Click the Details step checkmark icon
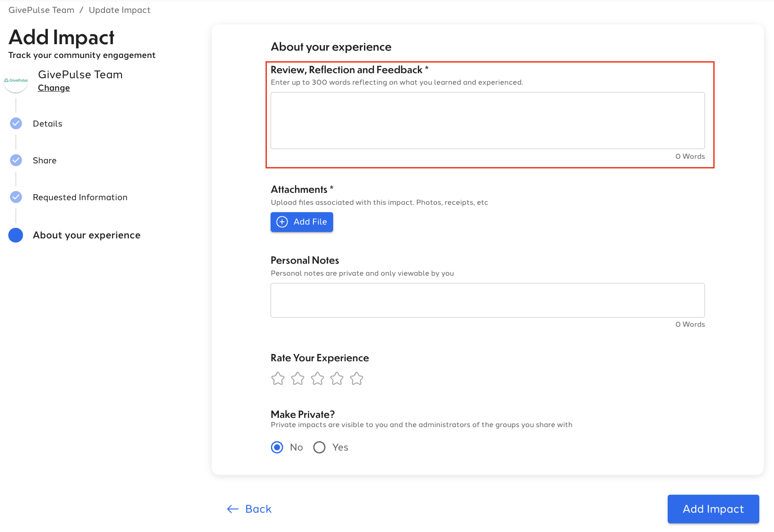 [16, 123]
